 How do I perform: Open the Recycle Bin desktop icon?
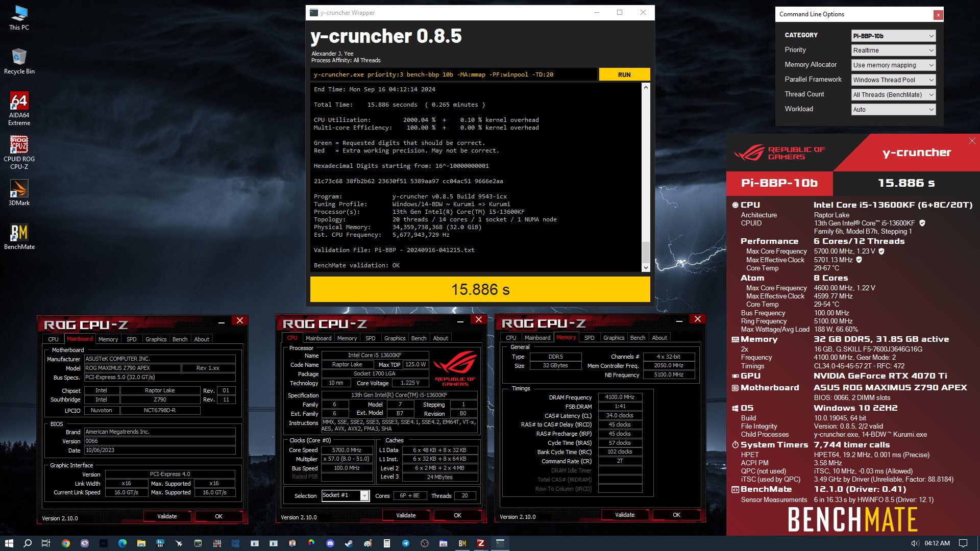(19, 62)
